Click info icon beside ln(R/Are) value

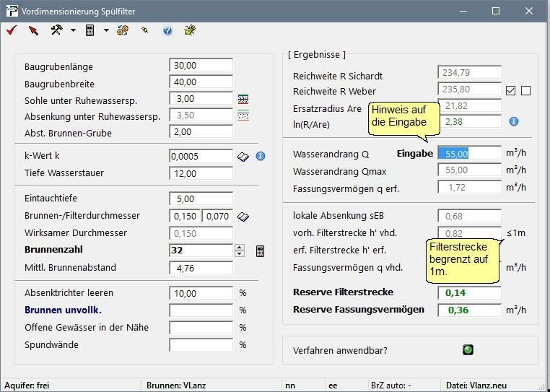[514, 122]
